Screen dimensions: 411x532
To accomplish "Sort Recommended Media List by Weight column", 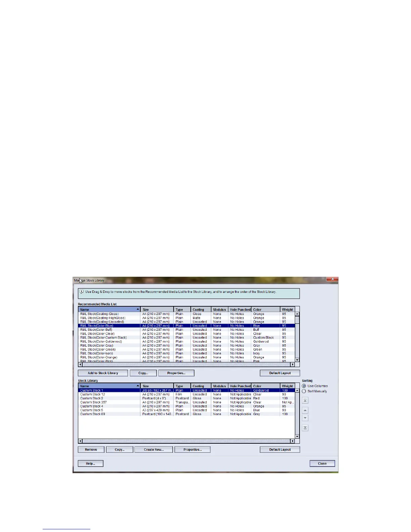I will 287,310.
